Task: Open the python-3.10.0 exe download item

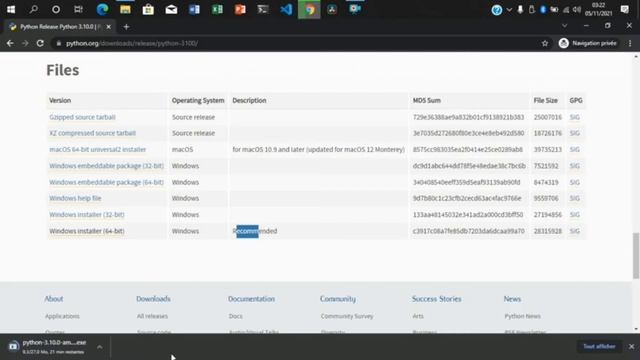Action: point(48,347)
